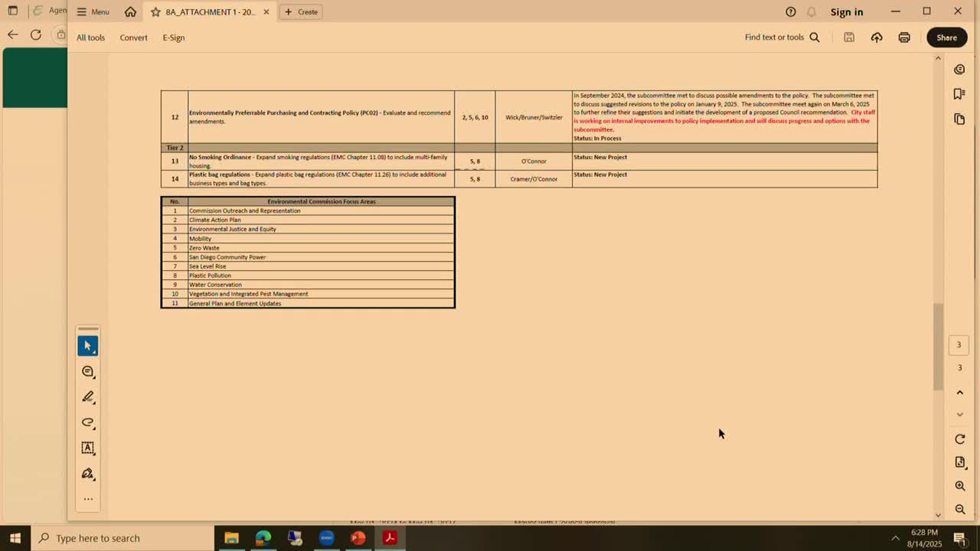Choose the Draw freehand loop tool
This screenshot has width=980, height=551.
(87, 422)
